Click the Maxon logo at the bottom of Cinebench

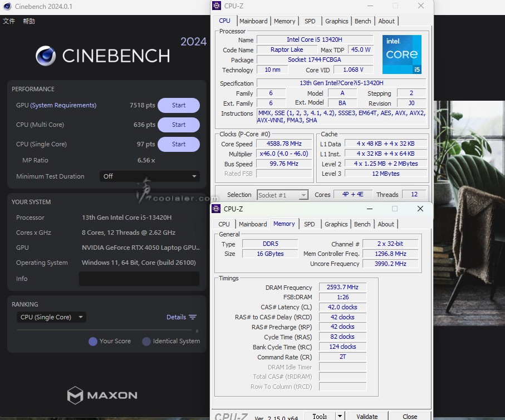pos(102,395)
